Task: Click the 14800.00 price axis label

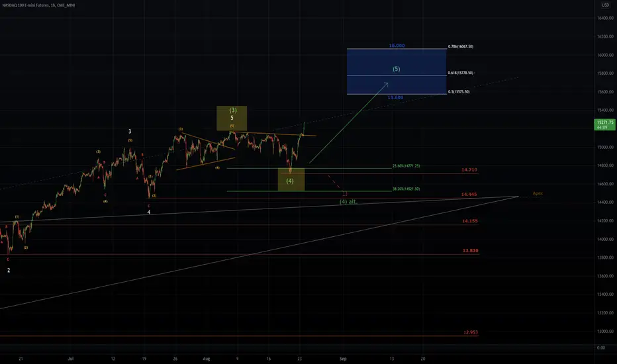Action: (605, 165)
